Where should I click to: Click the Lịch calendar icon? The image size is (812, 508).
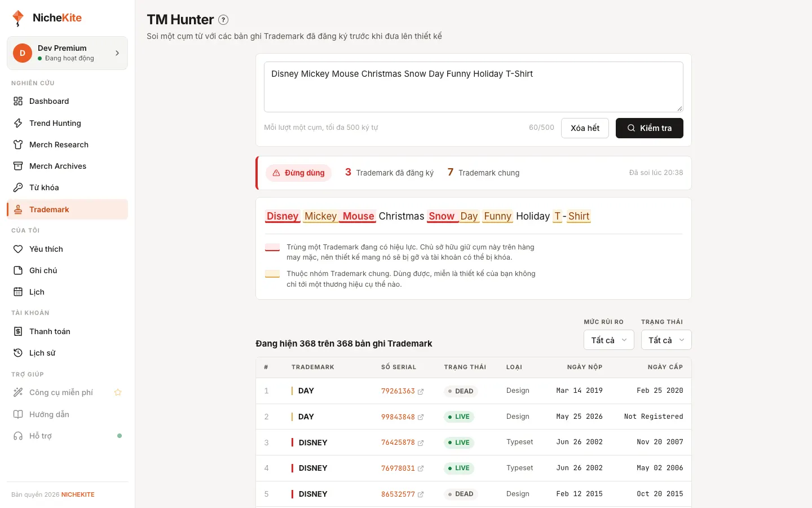coord(18,292)
